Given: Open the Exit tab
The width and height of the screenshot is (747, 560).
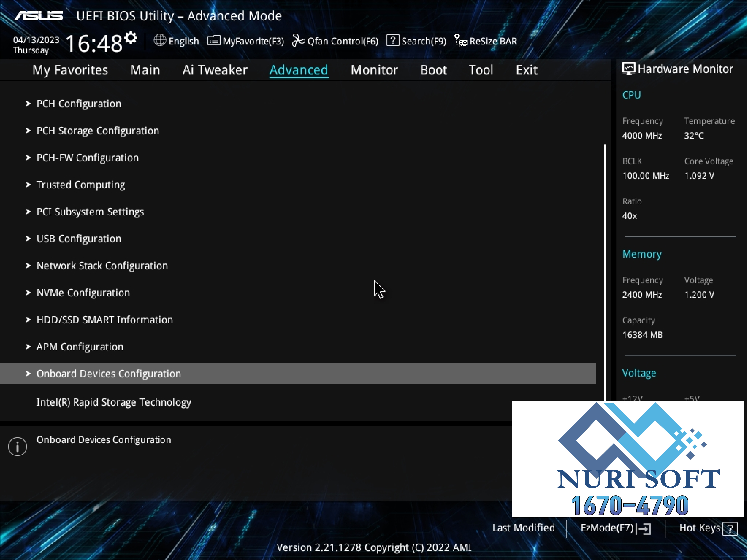Looking at the screenshot, I should pos(527,70).
